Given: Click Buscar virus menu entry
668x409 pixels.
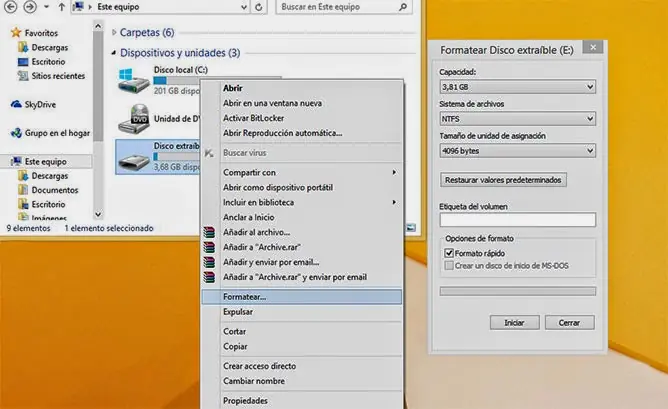Looking at the screenshot, I should (x=302, y=153).
